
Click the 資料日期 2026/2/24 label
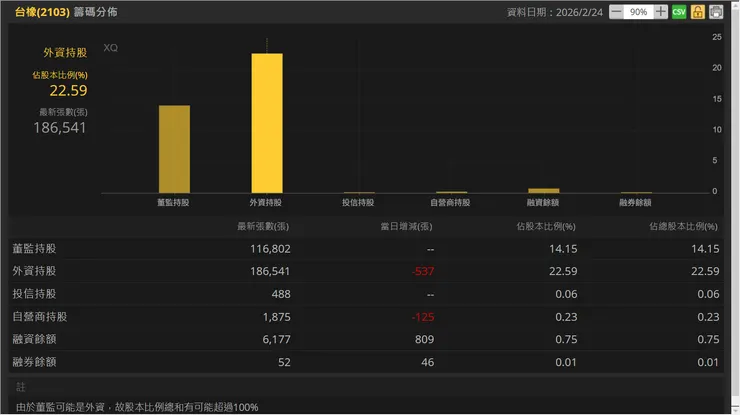555,12
